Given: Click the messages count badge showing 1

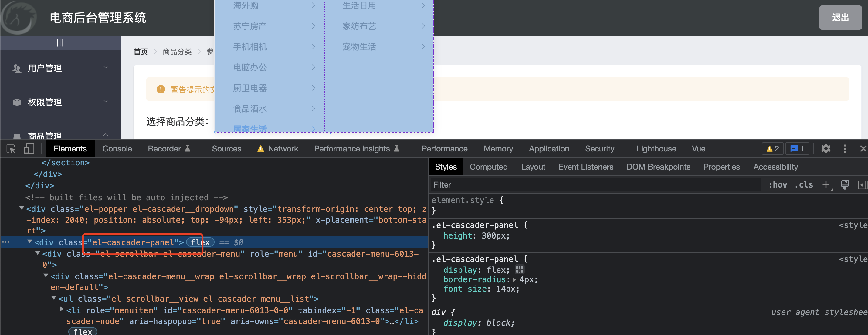Looking at the screenshot, I should [x=797, y=149].
